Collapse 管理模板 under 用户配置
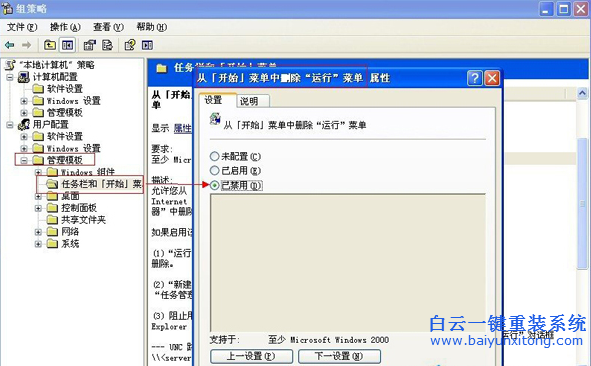591x366 pixels. tap(24, 160)
